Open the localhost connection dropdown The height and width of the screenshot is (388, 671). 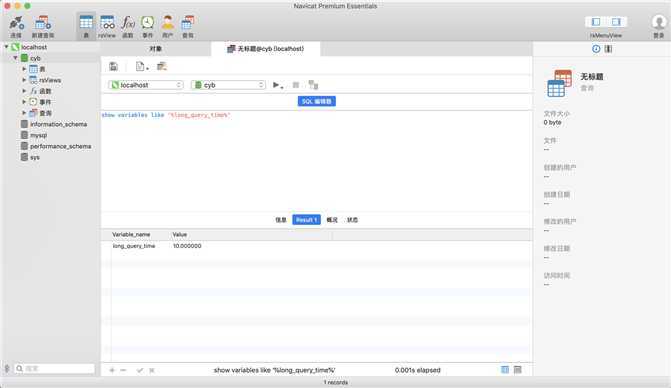[146, 85]
